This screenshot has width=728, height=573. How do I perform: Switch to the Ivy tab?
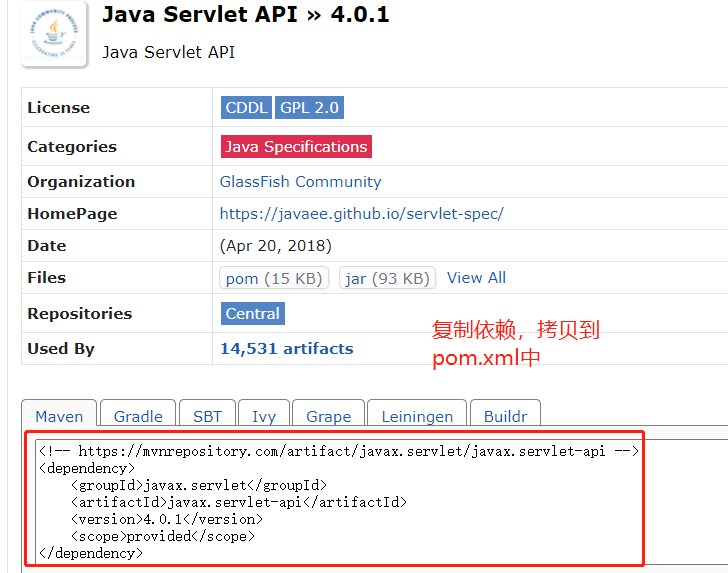pyautogui.click(x=264, y=413)
